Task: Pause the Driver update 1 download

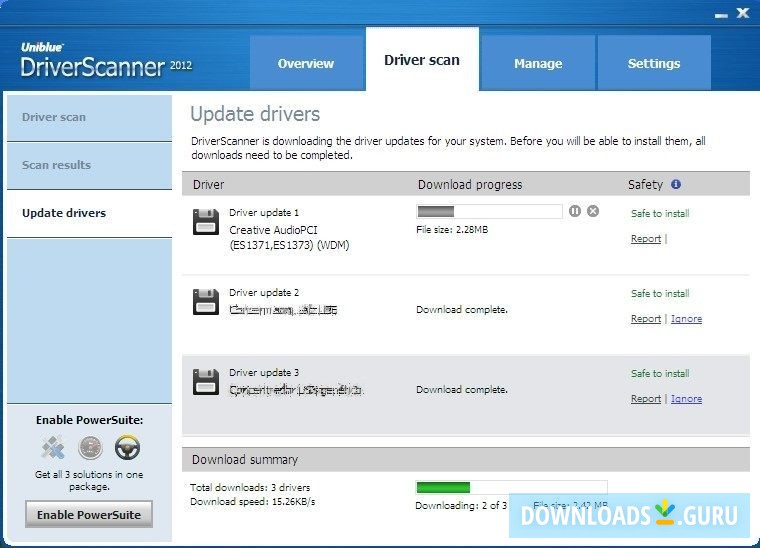Action: (x=575, y=211)
